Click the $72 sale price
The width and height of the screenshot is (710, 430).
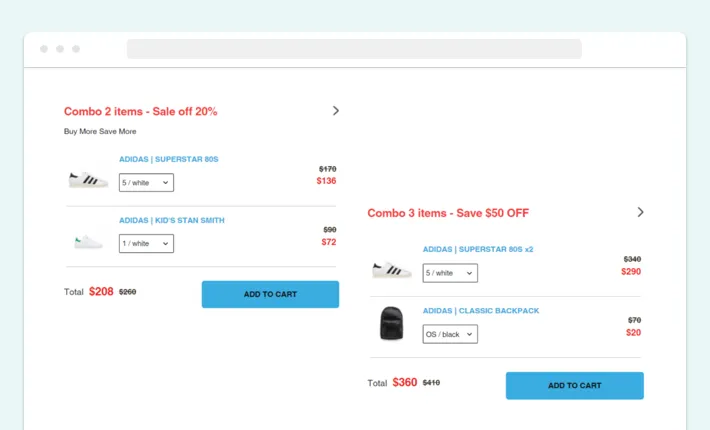(x=329, y=242)
